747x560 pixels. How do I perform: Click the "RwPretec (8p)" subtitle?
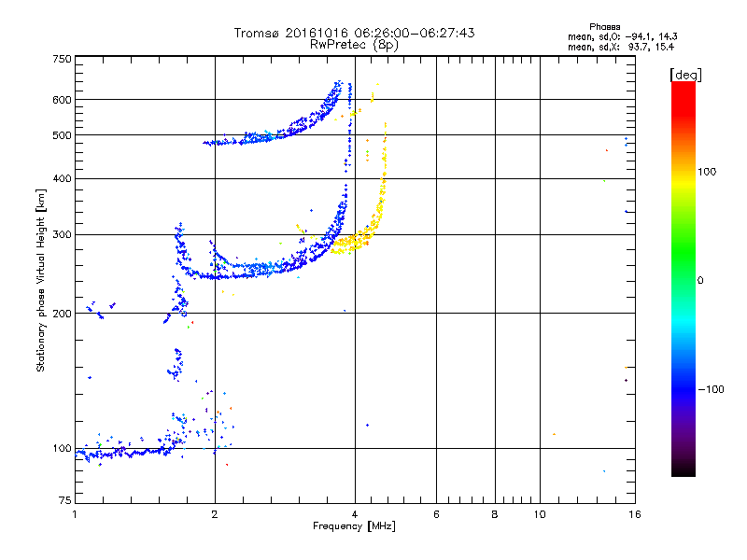pos(354,45)
